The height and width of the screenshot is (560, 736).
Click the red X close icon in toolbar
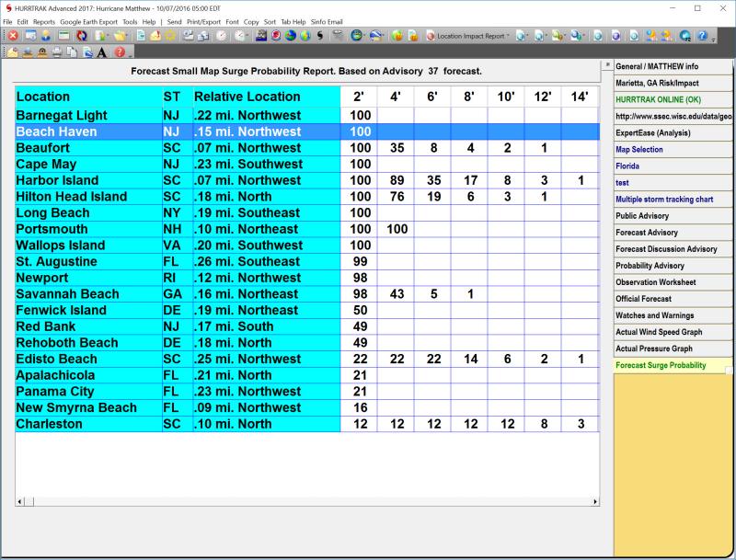click(13, 36)
